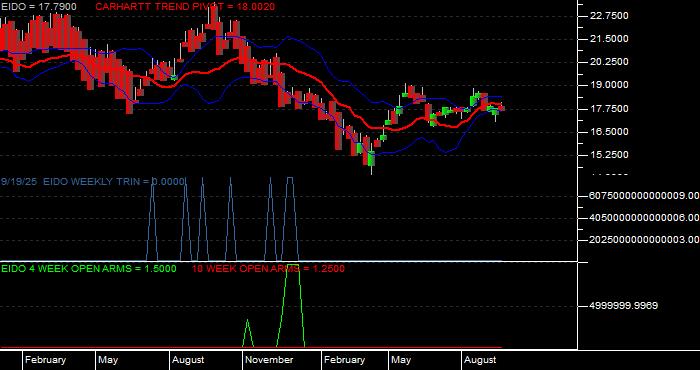The width and height of the screenshot is (700, 370).
Task: Click the 21.5000 price axis value
Action: pos(610,39)
